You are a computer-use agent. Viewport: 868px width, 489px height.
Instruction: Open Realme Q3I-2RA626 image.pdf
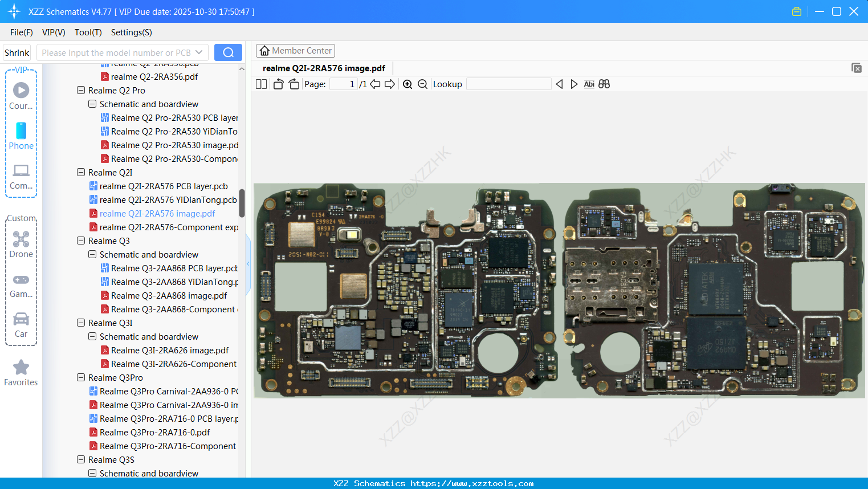[165, 351]
